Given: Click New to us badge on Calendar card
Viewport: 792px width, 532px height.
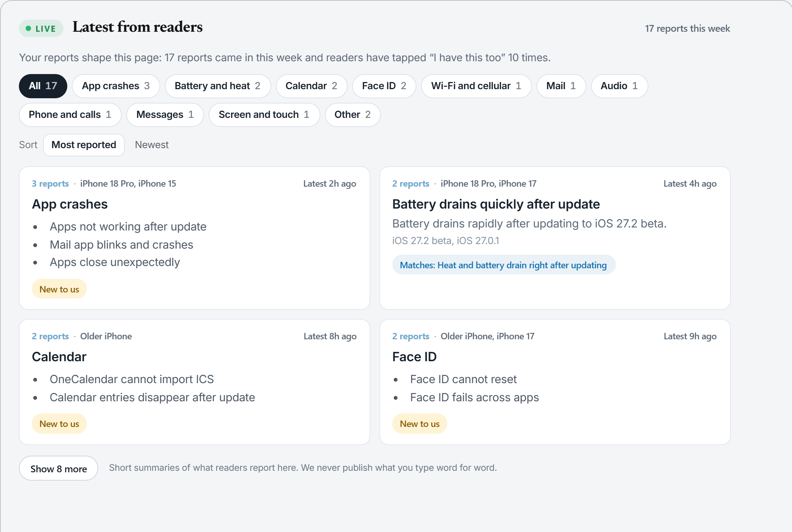Looking at the screenshot, I should click(x=59, y=424).
